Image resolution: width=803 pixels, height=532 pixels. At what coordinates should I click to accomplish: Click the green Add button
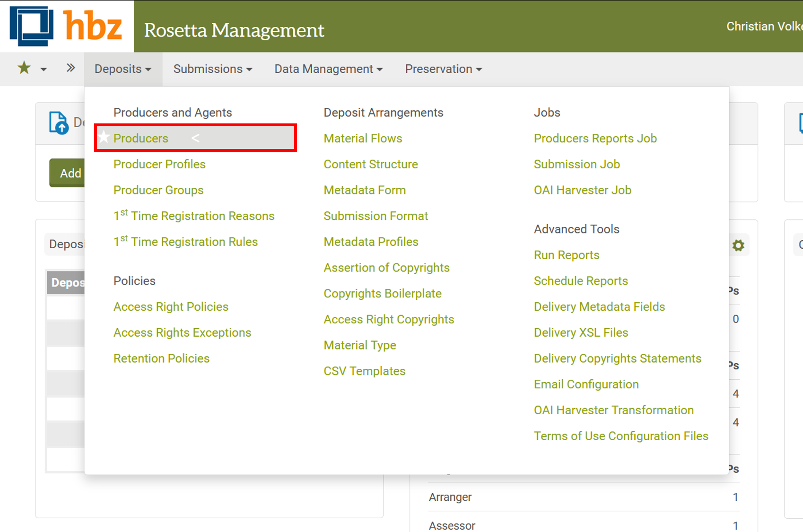[68, 173]
